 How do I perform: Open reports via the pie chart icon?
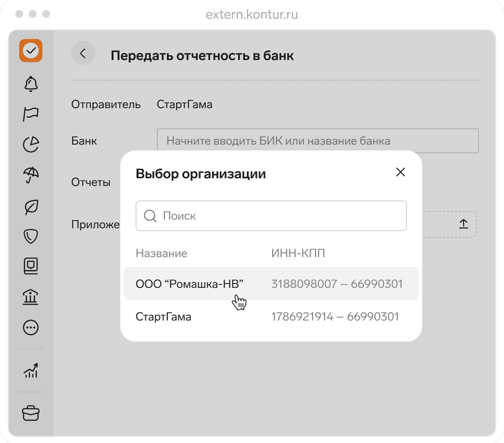pos(30,144)
